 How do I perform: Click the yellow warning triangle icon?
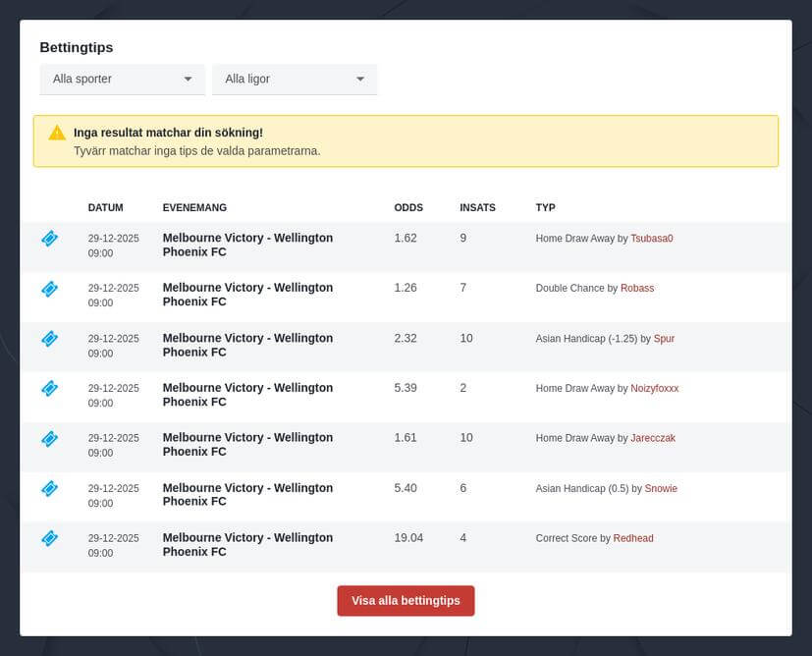coord(57,133)
